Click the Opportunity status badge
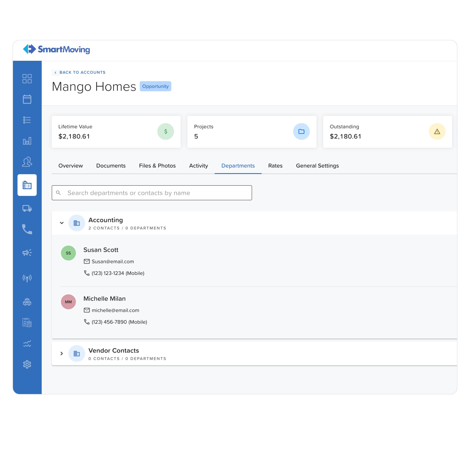The height and width of the screenshot is (476, 470). 155,86
